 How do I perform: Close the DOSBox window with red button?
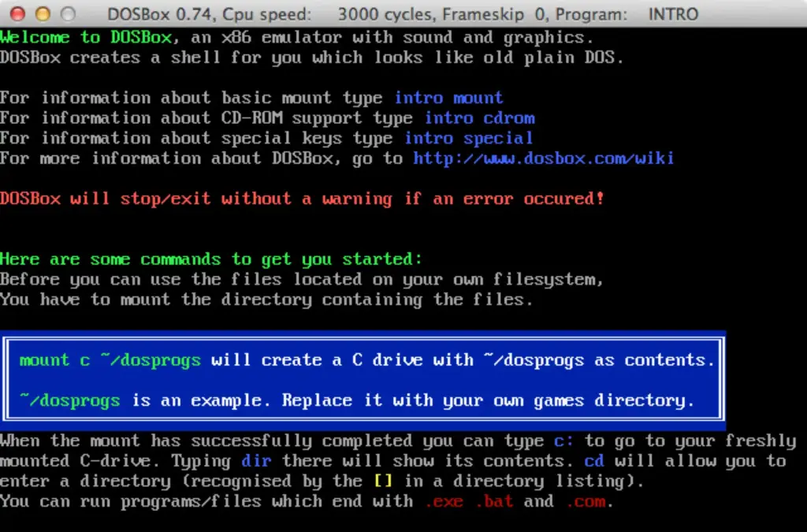[x=18, y=14]
